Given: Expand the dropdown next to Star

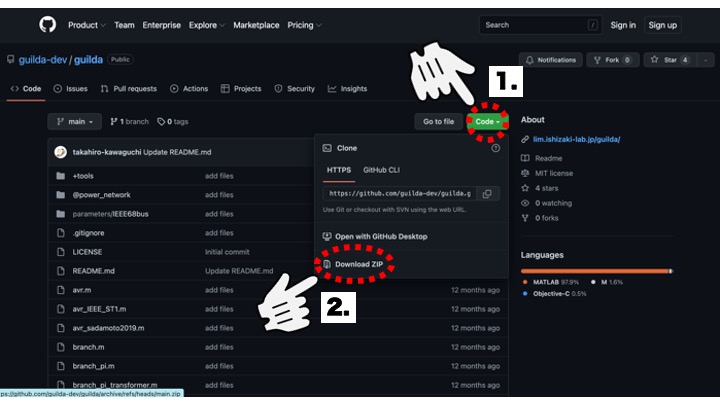Looking at the screenshot, I should coord(706,60).
